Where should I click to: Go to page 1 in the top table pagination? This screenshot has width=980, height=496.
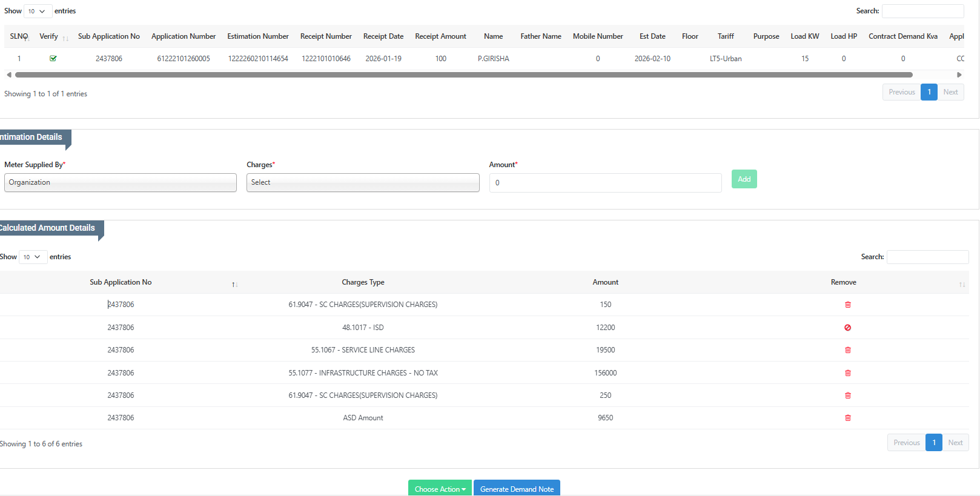pyautogui.click(x=929, y=92)
